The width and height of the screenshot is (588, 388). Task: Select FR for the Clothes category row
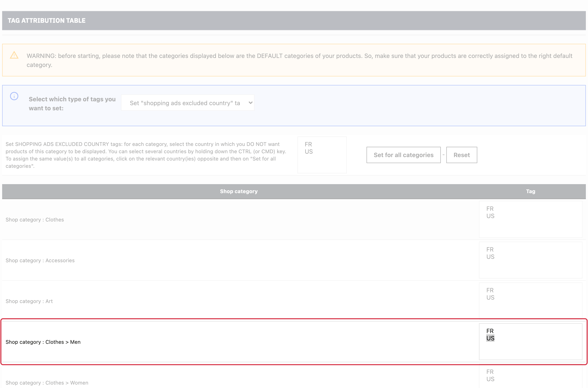point(490,209)
